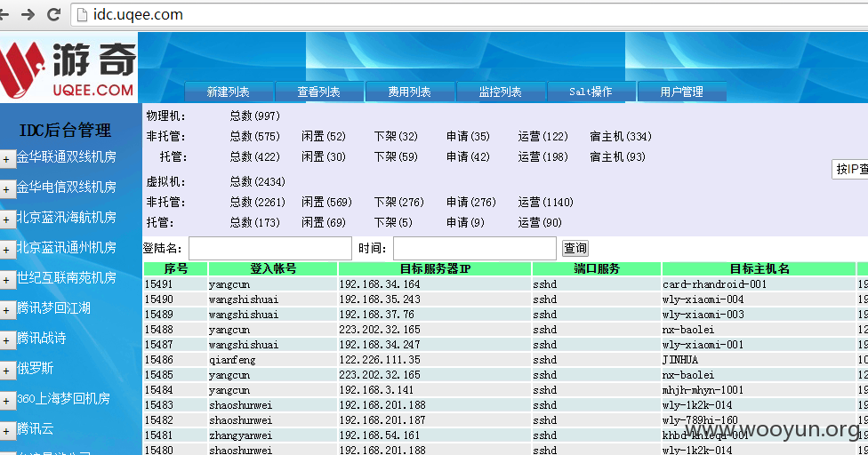Select 金华联通双线机房 in sidebar

[x=67, y=157]
